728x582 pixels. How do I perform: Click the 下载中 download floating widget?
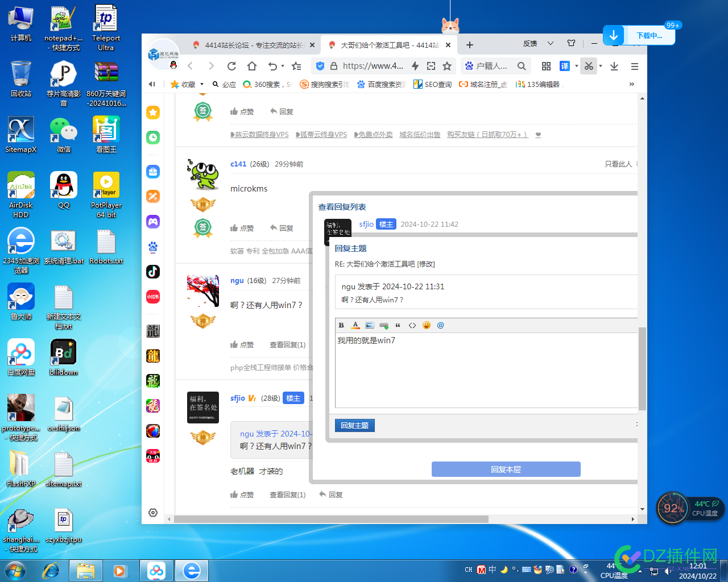click(639, 35)
